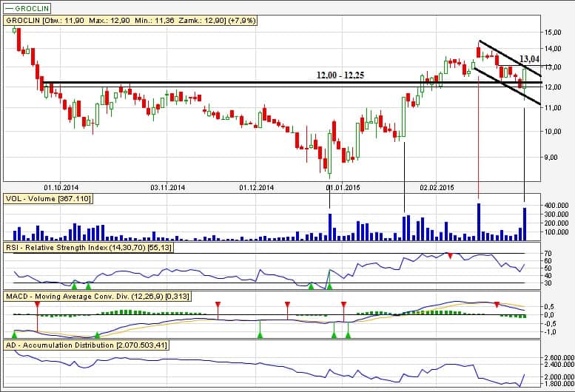Click the 01.01.2015 date on the time axis
Screen dimensions: 575x392
click(343, 187)
